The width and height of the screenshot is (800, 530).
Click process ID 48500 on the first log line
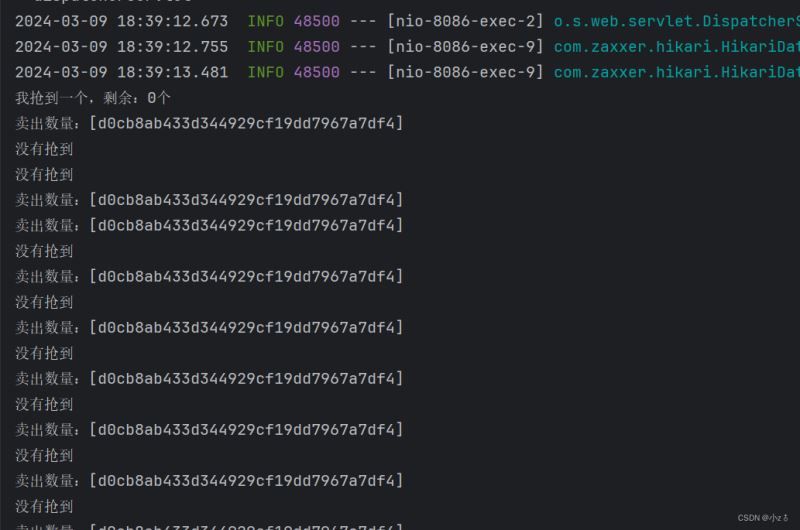[316, 21]
